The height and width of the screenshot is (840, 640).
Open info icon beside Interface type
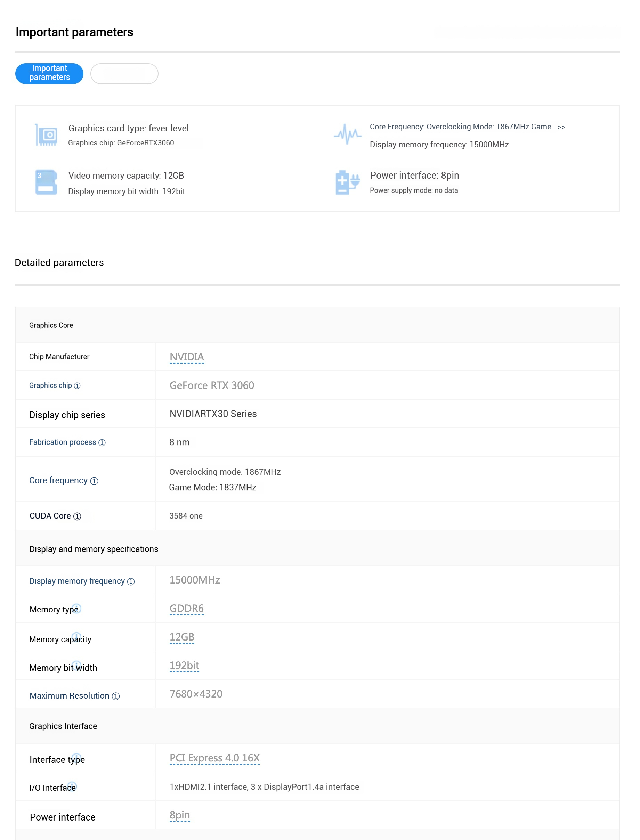[76, 757]
